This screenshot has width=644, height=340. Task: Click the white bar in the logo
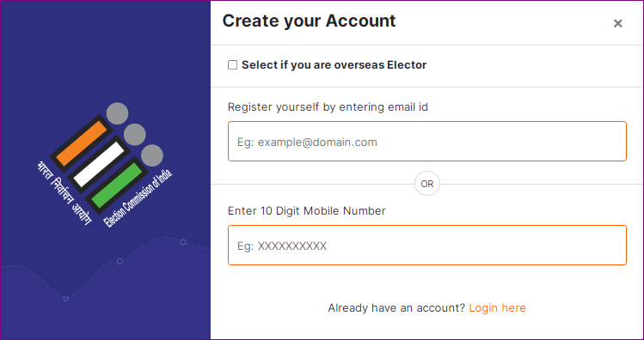pos(99,164)
